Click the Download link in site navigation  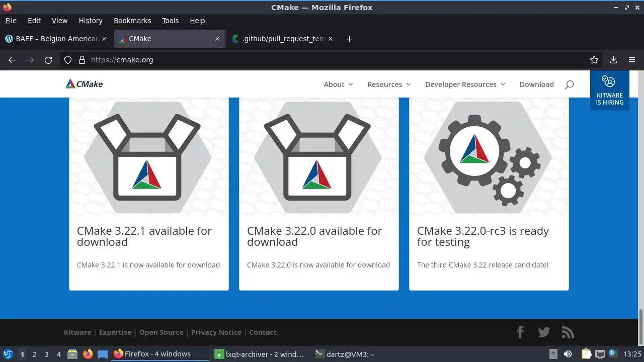[x=536, y=84]
